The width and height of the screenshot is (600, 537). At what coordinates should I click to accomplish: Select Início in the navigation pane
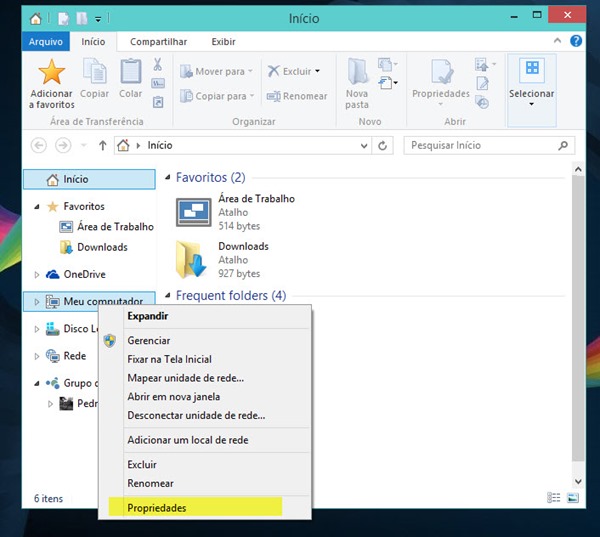89,179
